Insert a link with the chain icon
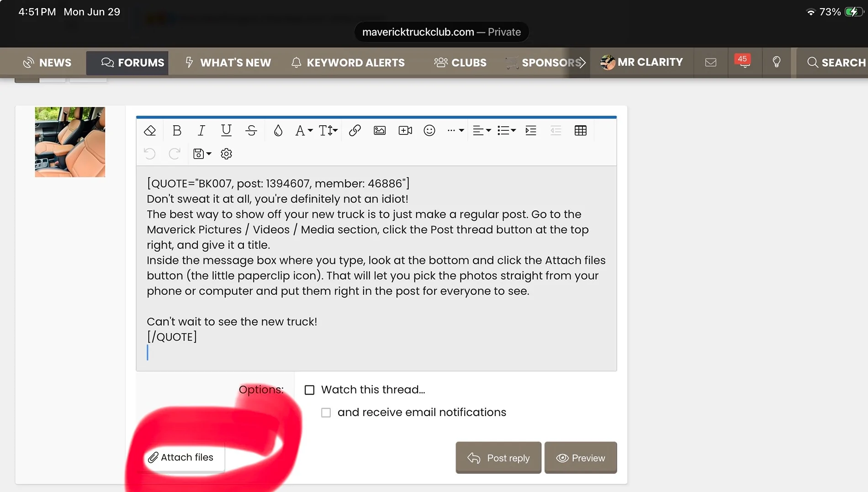Screen dimensions: 868x492 [355, 131]
